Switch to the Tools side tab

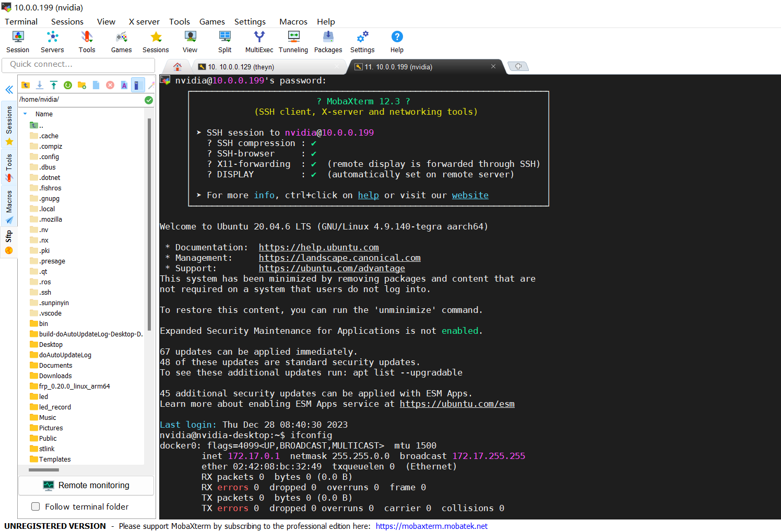9,167
